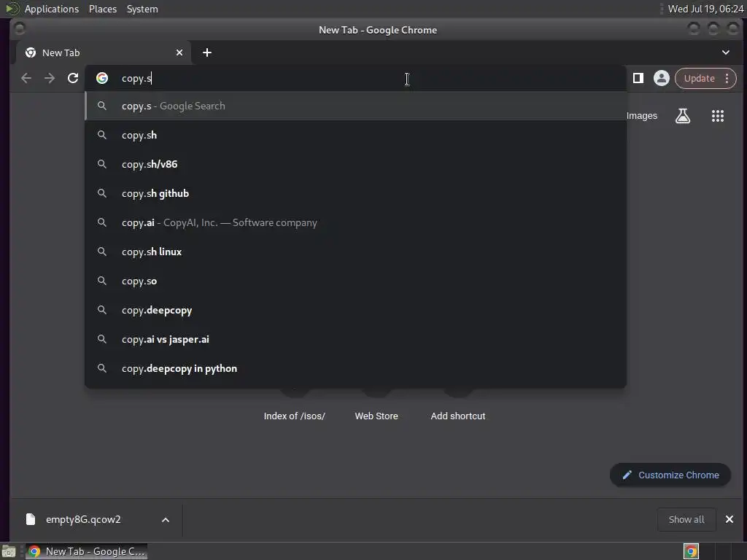Select the 'copy.ai - CopyAI, Inc.' suggestion
Viewport: 747px width, 560px height.
click(x=355, y=222)
